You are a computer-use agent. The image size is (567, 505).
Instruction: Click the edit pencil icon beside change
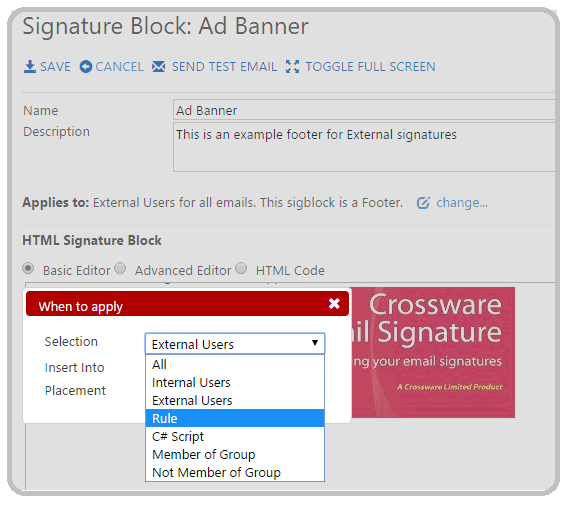pyautogui.click(x=423, y=203)
